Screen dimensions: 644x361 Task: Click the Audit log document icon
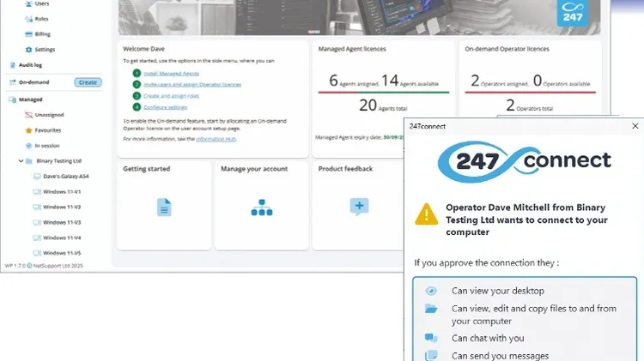pos(12,65)
